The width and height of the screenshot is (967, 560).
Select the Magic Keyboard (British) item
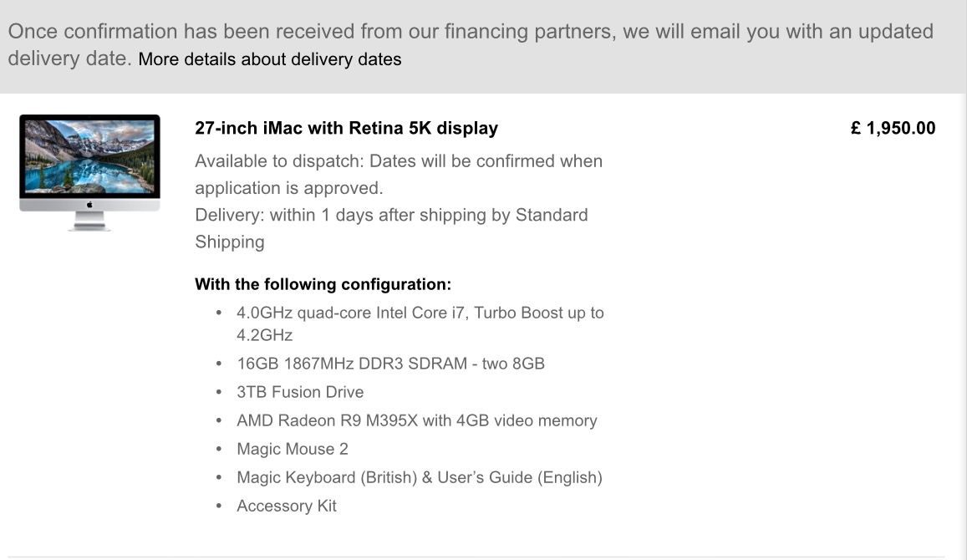coord(419,477)
